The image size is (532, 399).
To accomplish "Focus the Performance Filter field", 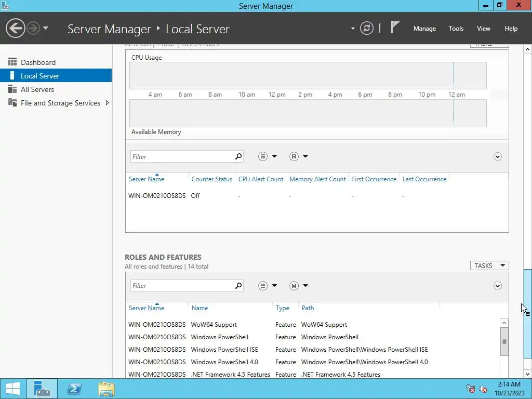I will pyautogui.click(x=182, y=156).
